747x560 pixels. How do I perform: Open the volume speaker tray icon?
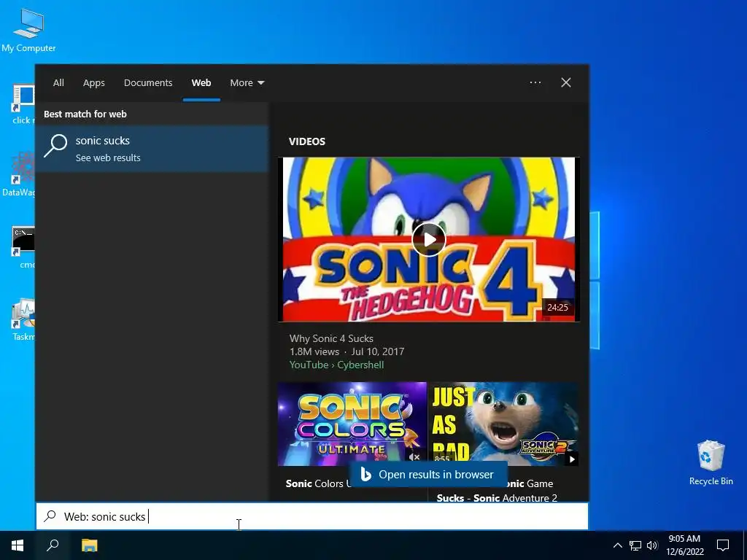[x=652, y=545]
